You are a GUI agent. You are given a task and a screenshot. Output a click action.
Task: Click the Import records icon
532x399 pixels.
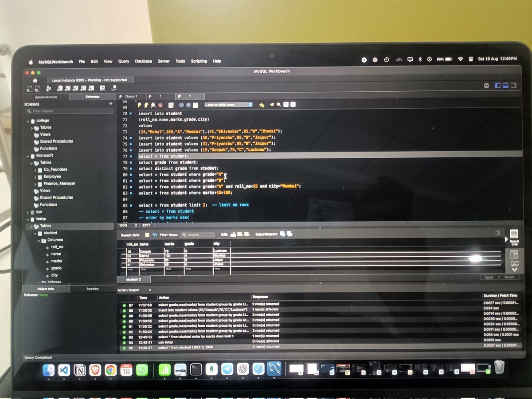tap(289, 234)
